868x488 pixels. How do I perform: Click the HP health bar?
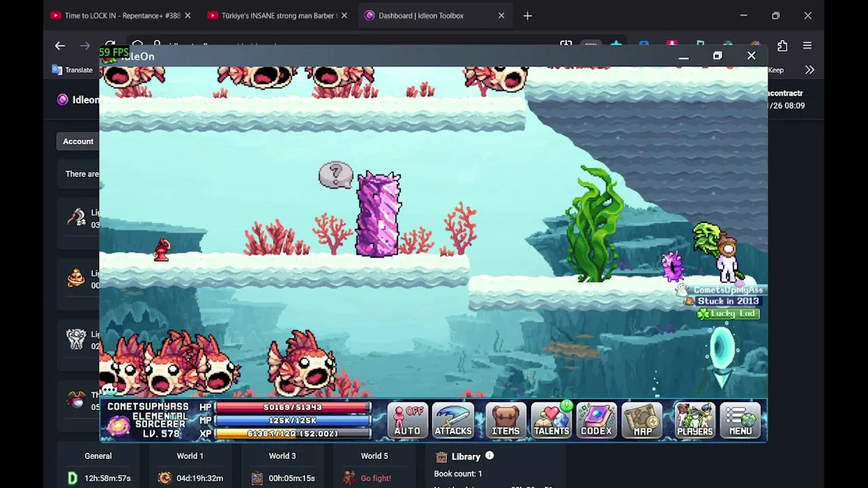(293, 407)
